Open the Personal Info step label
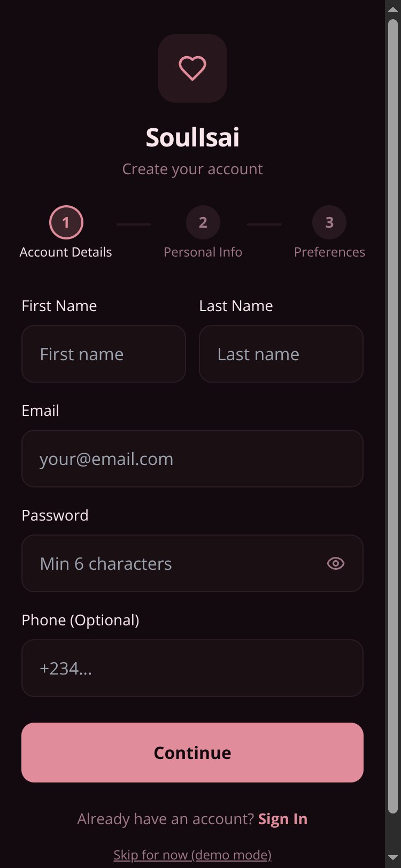401x868 pixels. [203, 252]
